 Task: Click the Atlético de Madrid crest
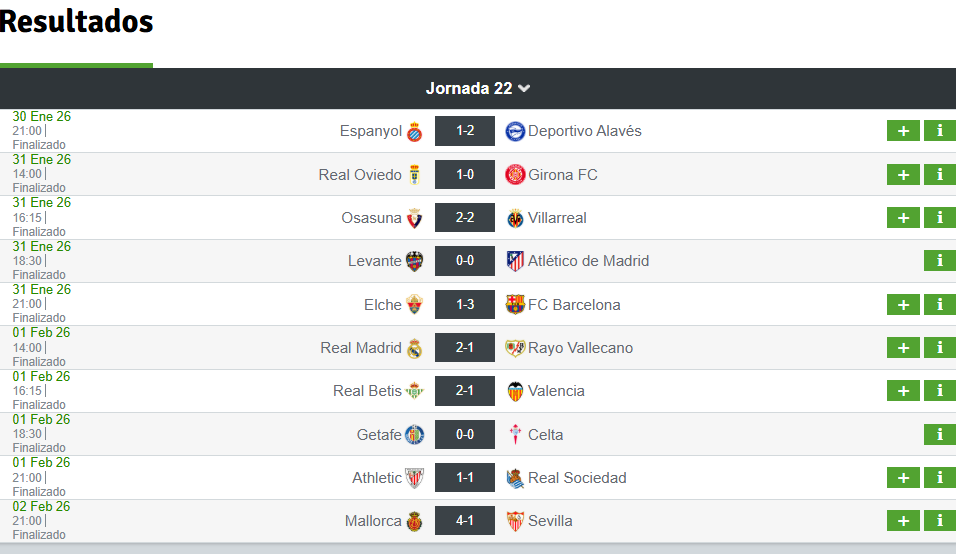[515, 261]
